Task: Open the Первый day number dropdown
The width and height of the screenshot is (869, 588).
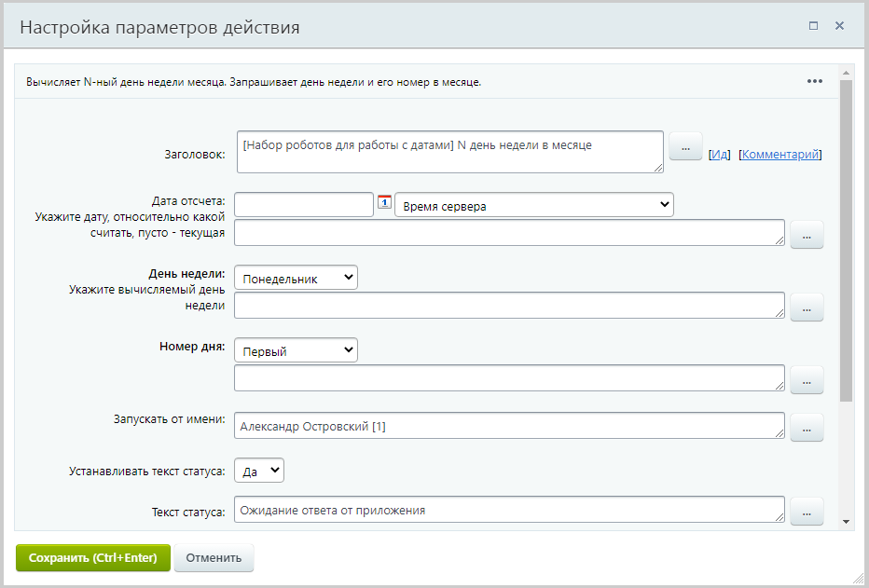Action: pos(296,350)
